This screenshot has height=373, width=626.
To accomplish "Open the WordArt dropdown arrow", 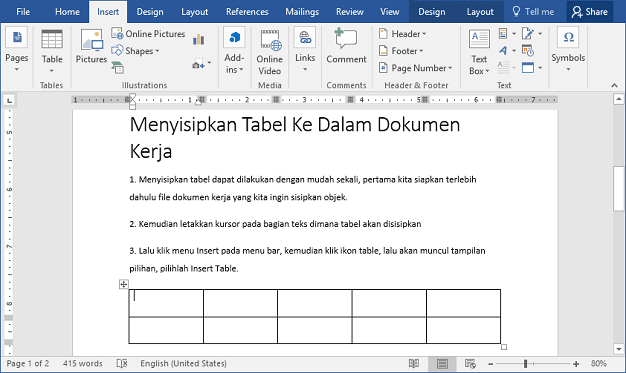I will tap(514, 51).
